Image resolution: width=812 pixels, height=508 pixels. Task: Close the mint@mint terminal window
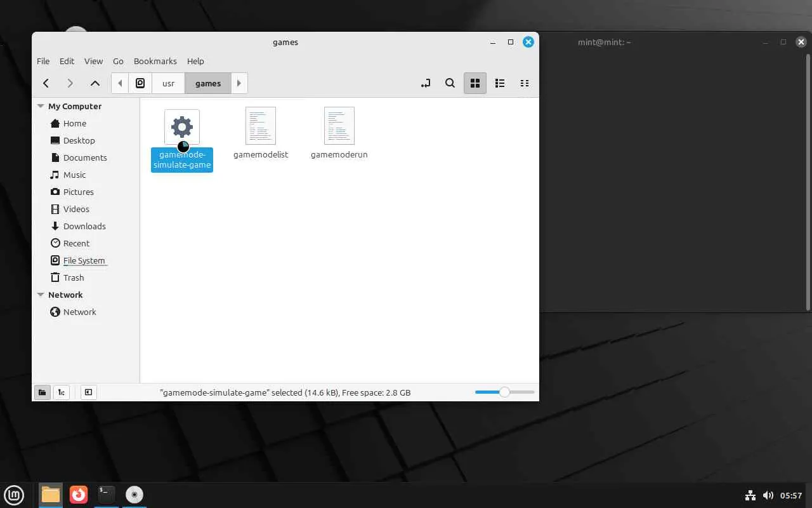[801, 42]
